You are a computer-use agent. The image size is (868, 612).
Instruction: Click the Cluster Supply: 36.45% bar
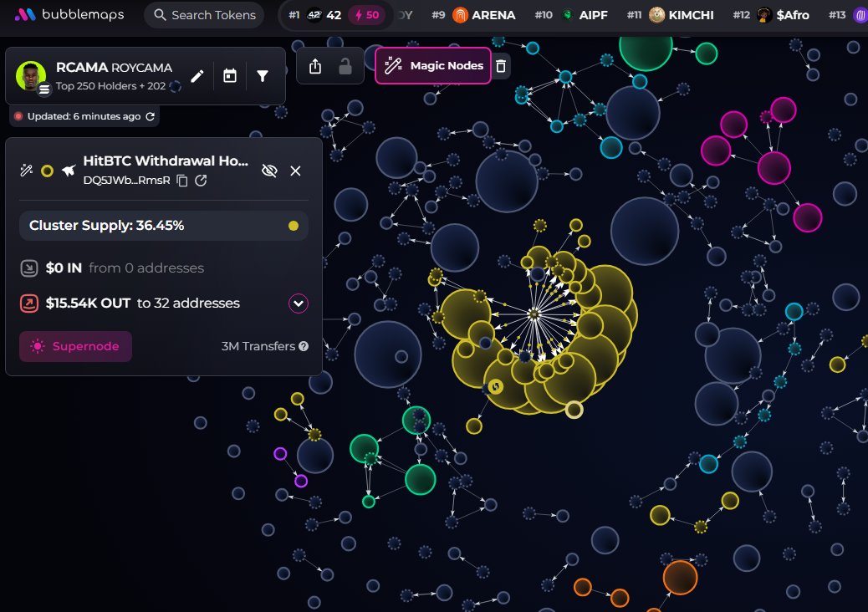coord(164,225)
